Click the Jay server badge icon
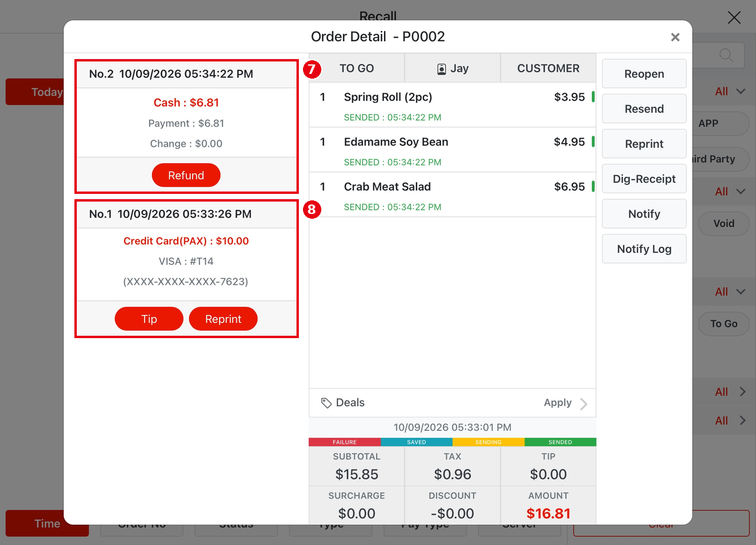This screenshot has height=545, width=756. (x=442, y=69)
